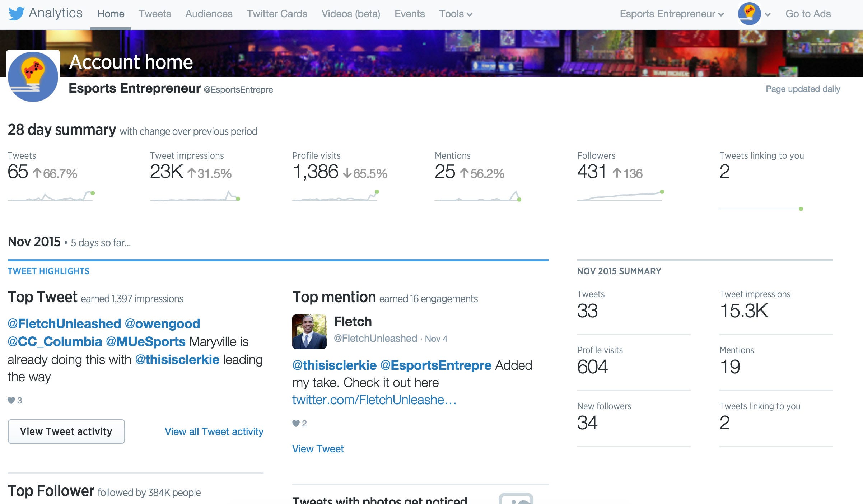Expand the chevron beside the top avatar
The image size is (863, 504).
pos(768,15)
